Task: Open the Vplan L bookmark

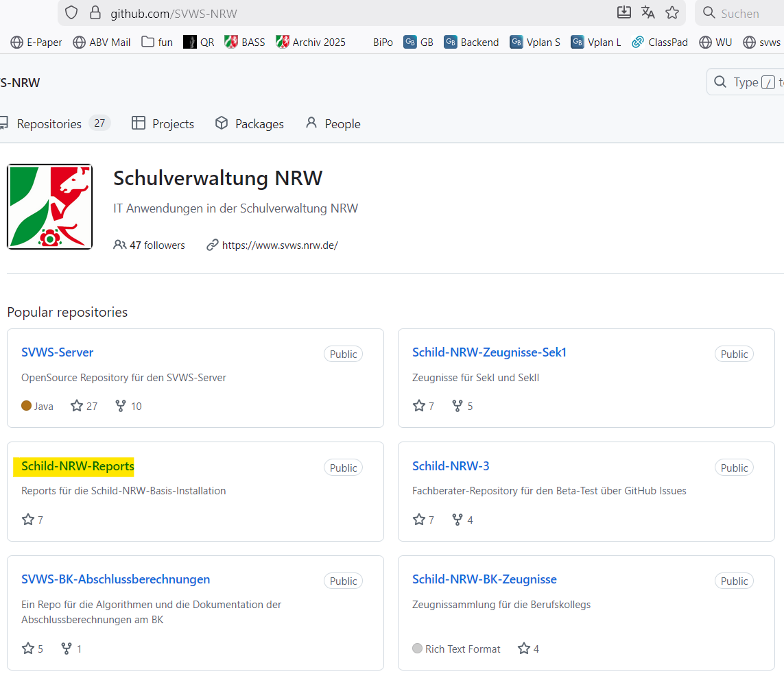Action: (x=596, y=42)
